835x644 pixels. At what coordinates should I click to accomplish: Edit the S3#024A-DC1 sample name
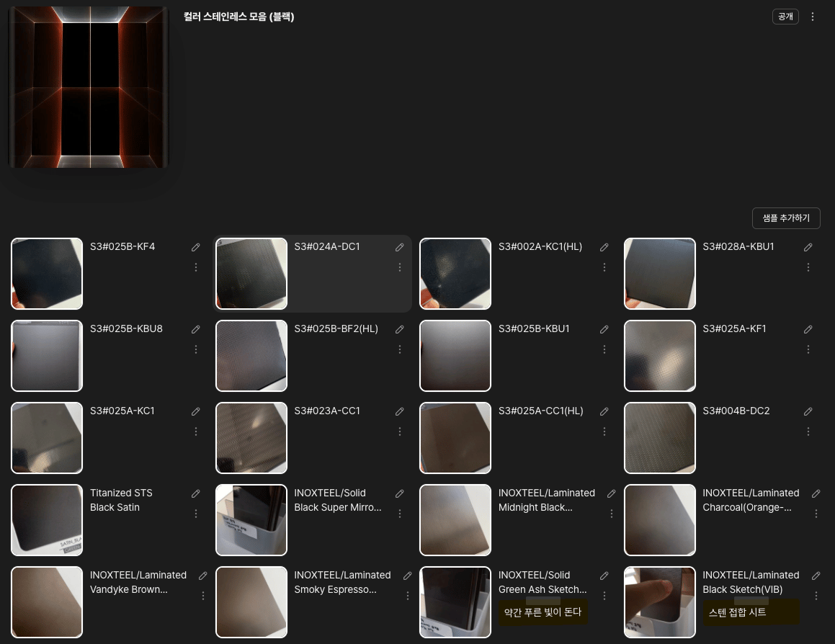coord(400,247)
